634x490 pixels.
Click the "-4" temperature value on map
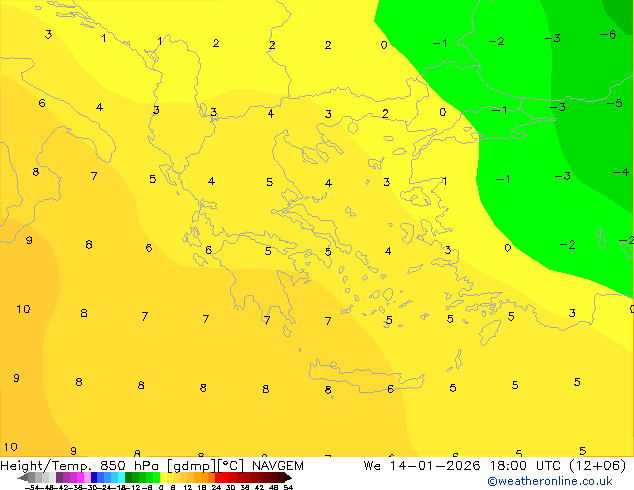[x=621, y=172]
